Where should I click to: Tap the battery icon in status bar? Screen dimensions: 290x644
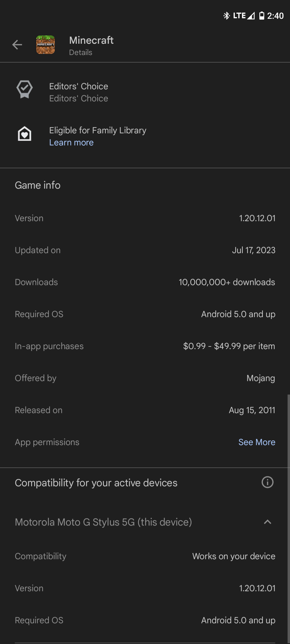point(262,16)
